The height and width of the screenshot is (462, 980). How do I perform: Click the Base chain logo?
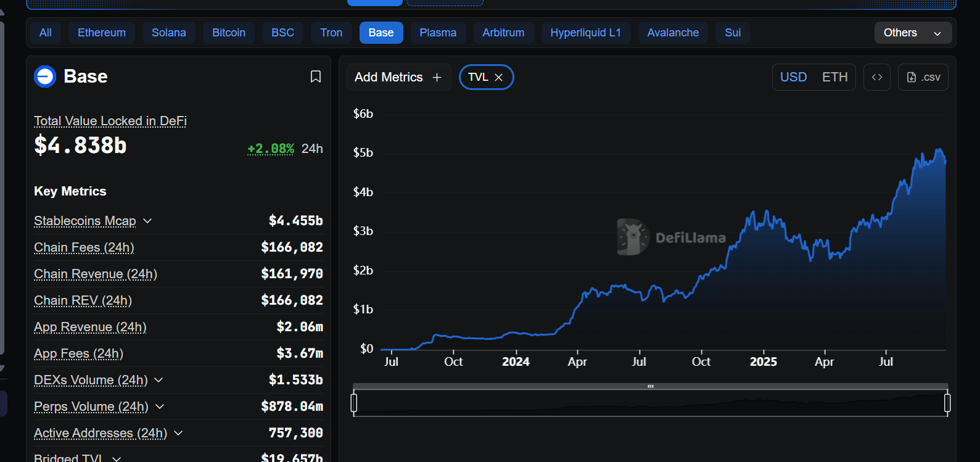[45, 76]
